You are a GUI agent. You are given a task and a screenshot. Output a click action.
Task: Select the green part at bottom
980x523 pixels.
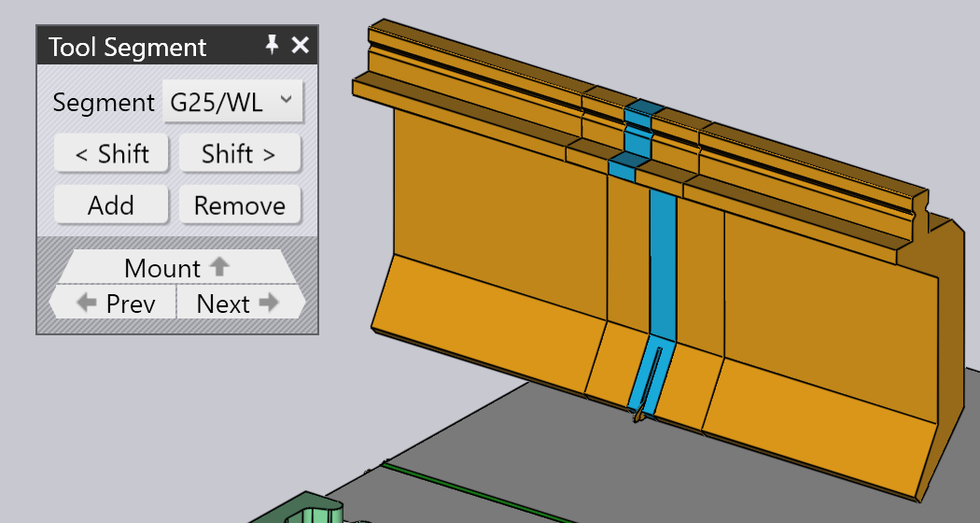point(300,510)
